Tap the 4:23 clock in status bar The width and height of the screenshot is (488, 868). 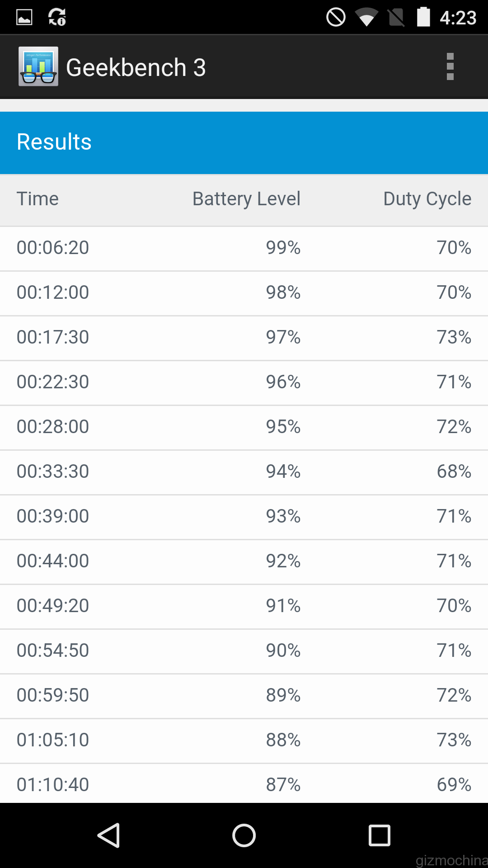(458, 18)
